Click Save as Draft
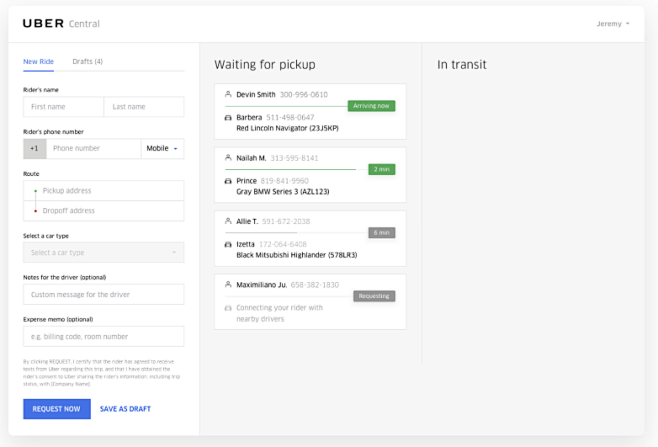Screen dimensions: 658x447 [x=125, y=409]
